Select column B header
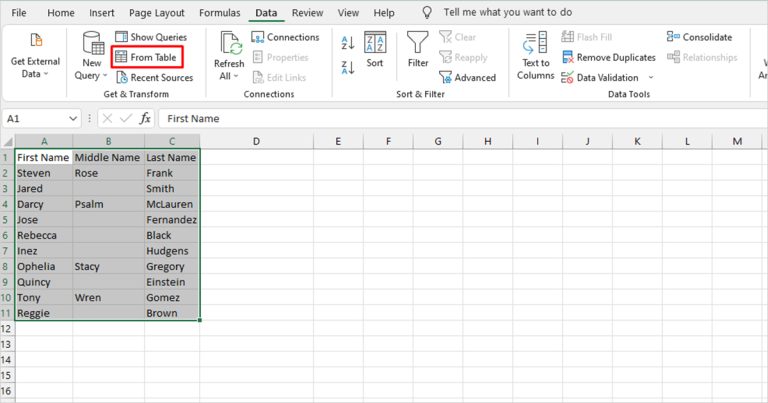This screenshot has height=403, width=768. pyautogui.click(x=108, y=142)
